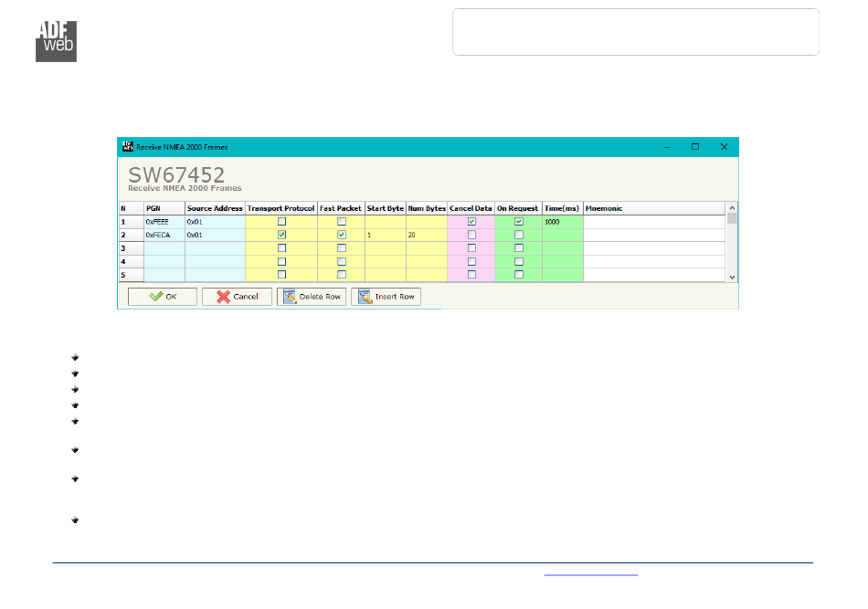Select the Num Bytes cell showing 20
The width and height of the screenshot is (868, 609).
point(426,235)
